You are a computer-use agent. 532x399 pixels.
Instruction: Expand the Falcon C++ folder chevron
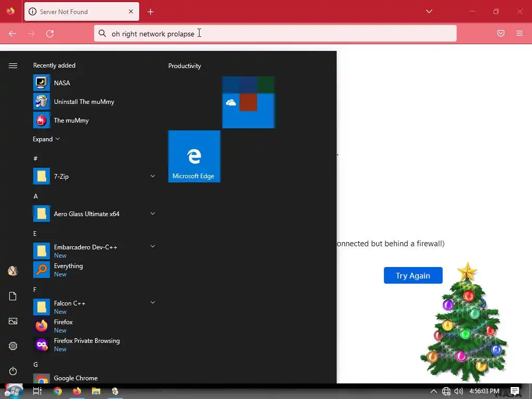point(153,302)
